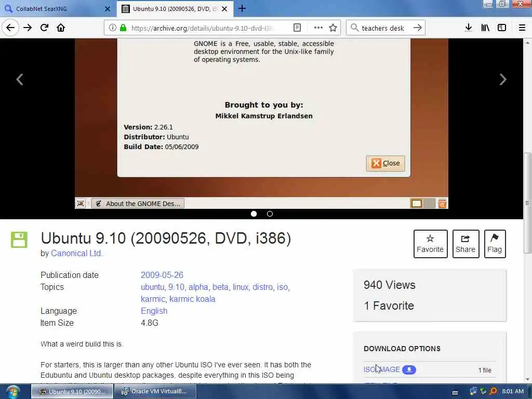Toggle the browser sidebar
Viewport: 532px width, 399px height.
tap(502, 28)
